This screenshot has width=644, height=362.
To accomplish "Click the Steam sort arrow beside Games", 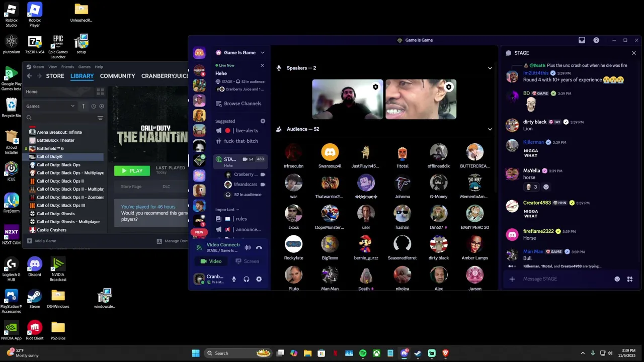I will point(84,106).
